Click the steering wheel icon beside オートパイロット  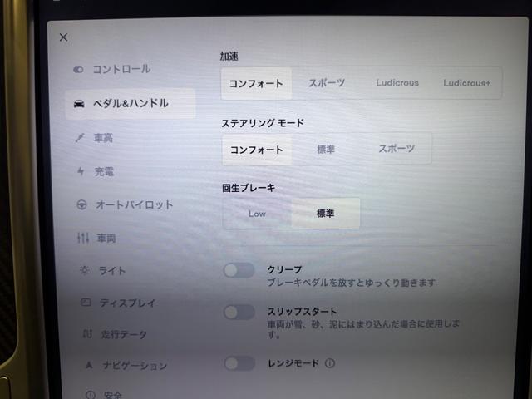(81, 204)
